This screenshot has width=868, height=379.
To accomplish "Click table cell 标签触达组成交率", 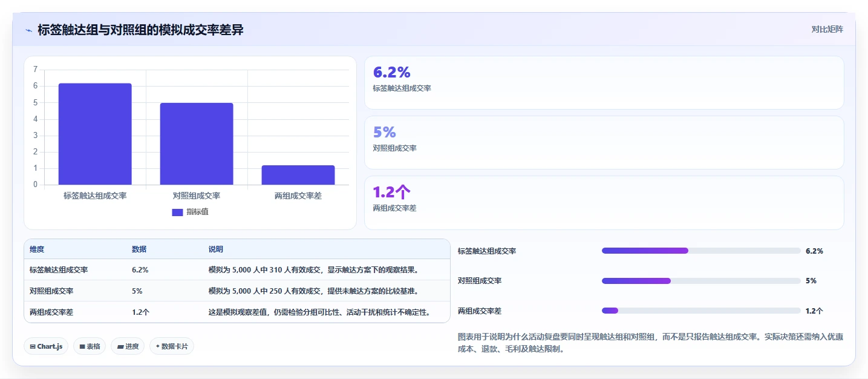I will click(59, 270).
